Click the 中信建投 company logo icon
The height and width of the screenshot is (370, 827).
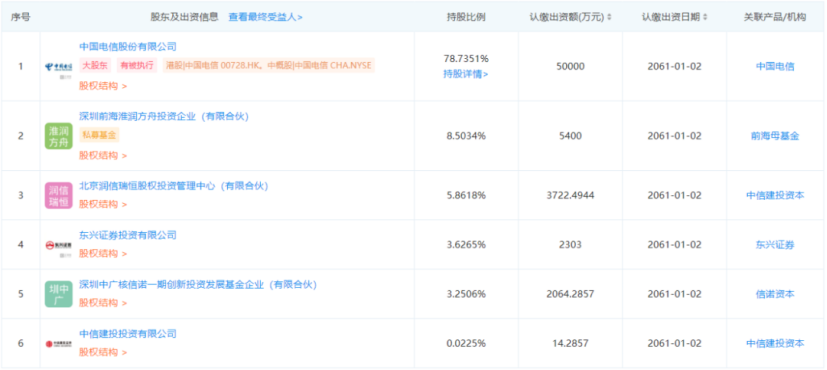(x=59, y=344)
